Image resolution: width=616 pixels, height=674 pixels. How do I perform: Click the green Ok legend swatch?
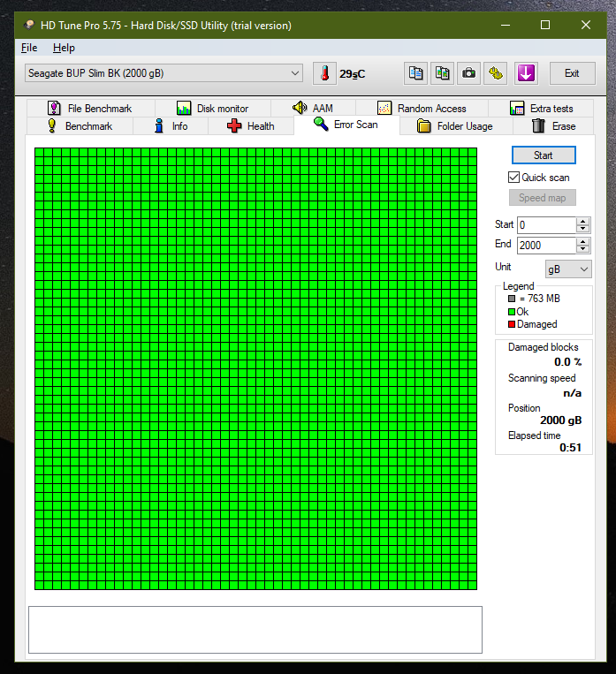tap(512, 312)
